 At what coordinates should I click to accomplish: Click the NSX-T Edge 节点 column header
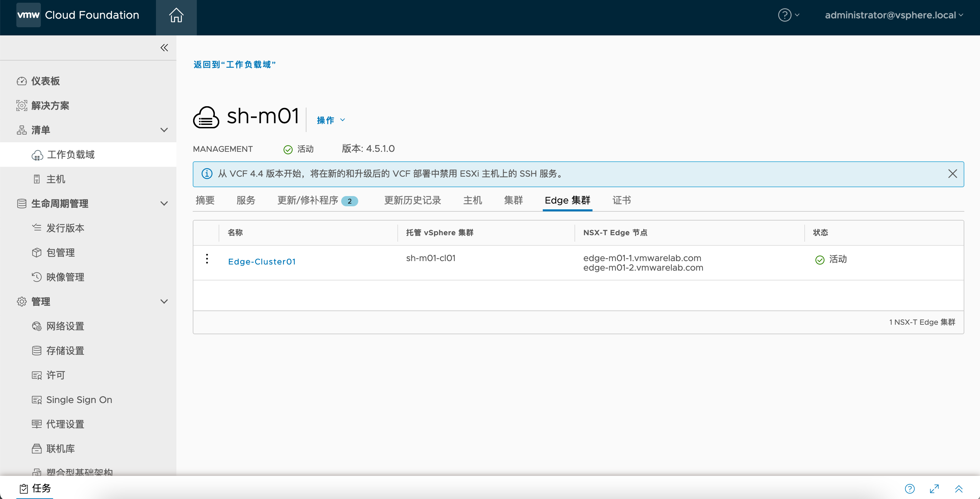[615, 233]
